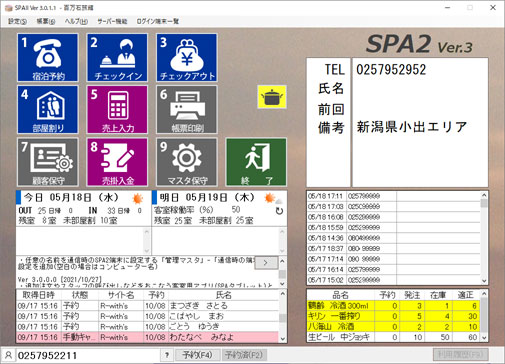Select reservation row ごとう ゆうき
Image resolution: width=505 pixels, height=364 pixels.
point(147,326)
